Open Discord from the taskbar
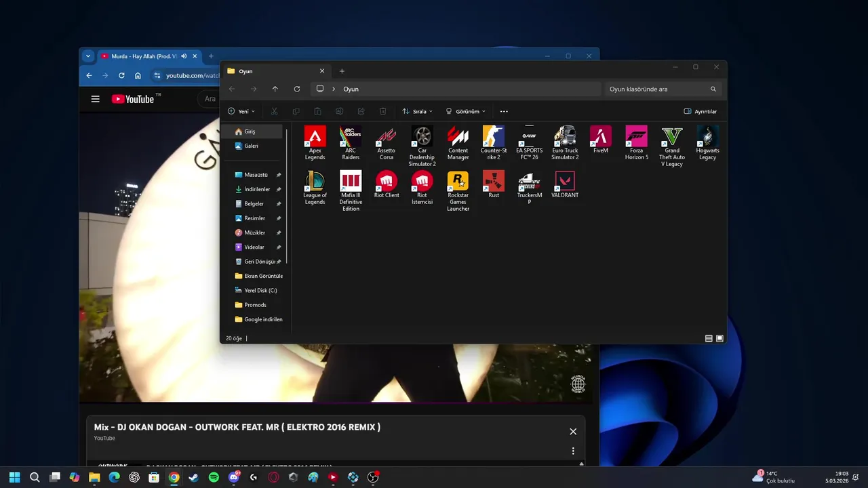Image resolution: width=868 pixels, height=488 pixels. click(x=234, y=477)
